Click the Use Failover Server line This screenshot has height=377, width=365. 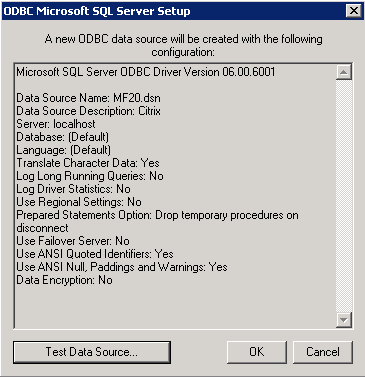pyautogui.click(x=73, y=241)
